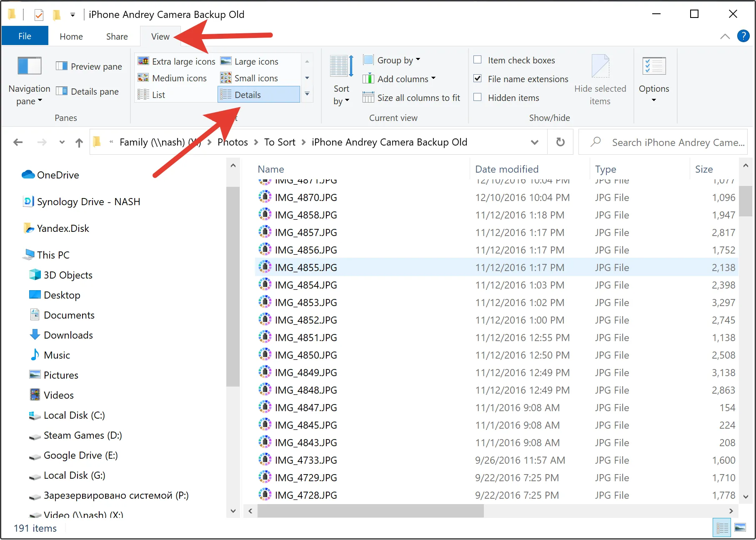Open the Sort by menu
The height and width of the screenshot is (540, 756).
[x=341, y=81]
